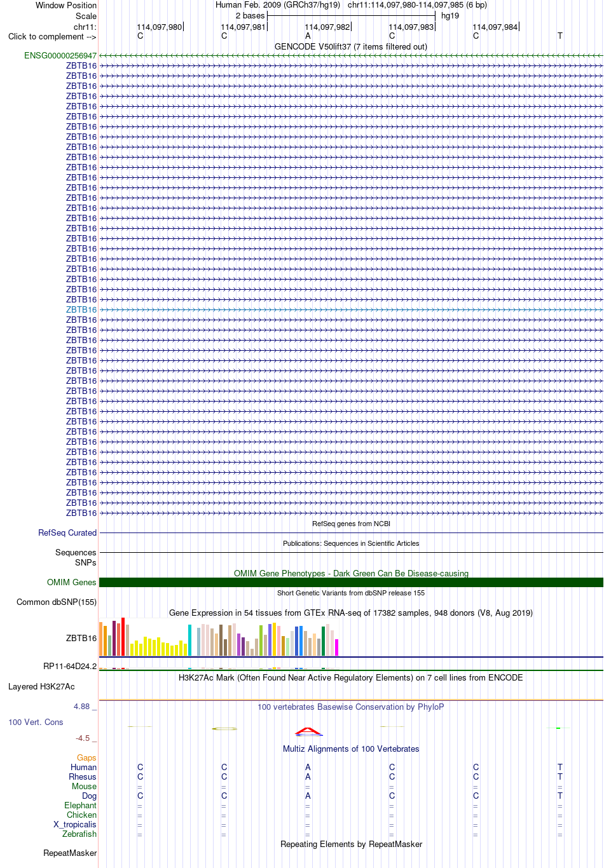Open the RefSeq Curated track label
Image resolution: width=604 pixels, height=868 pixels.
pos(67,533)
